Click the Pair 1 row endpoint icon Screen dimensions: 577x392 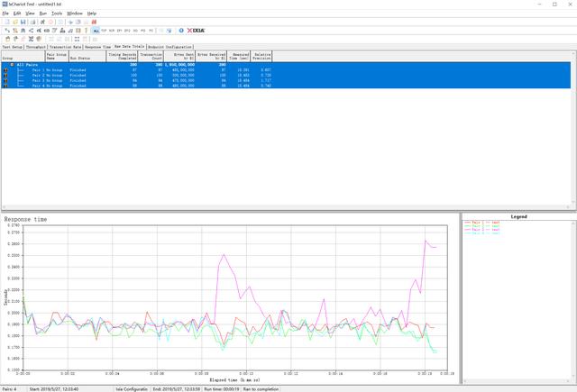tap(5, 69)
